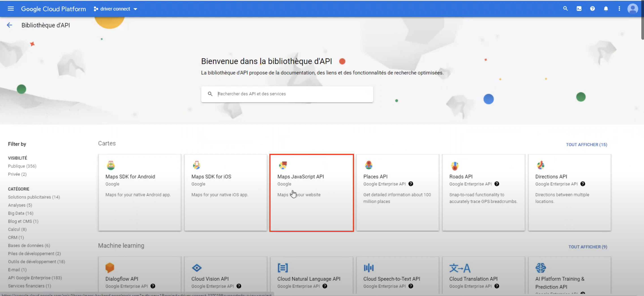The height and width of the screenshot is (296, 644).
Task: Click the help icon on Directions API card
Action: pyautogui.click(x=582, y=184)
